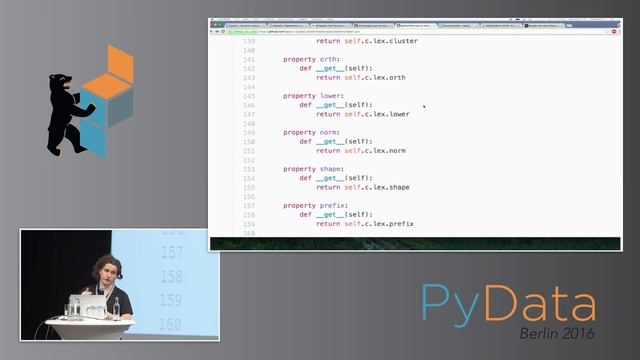This screenshot has width=640, height=360.
Task: Click 'def __get__(self):' on line 158
Action: [336, 215]
